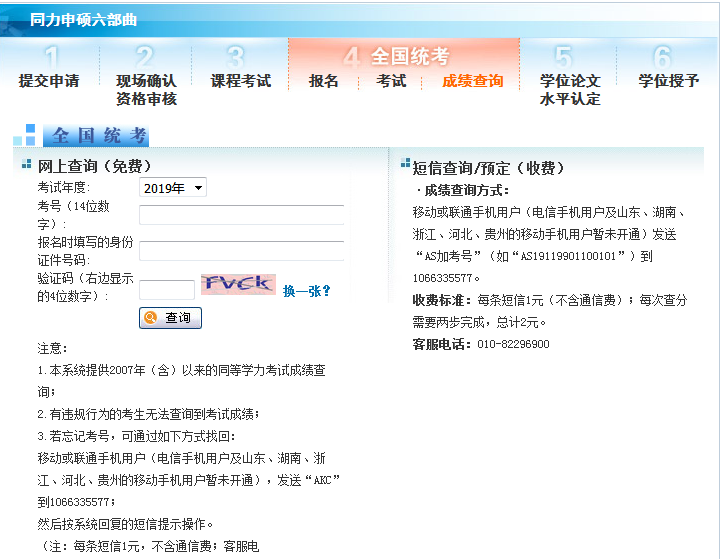Click the 短信查询/预定(收费) heading
Image resolution: width=721 pixels, height=559 pixels.
click(x=488, y=168)
